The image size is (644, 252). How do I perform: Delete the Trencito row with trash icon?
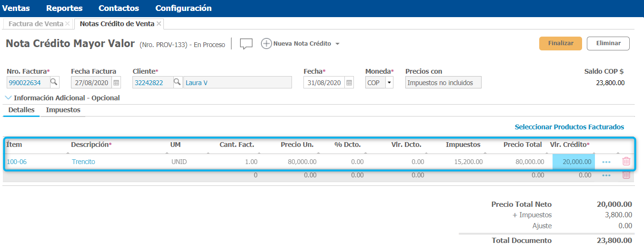coord(626,162)
